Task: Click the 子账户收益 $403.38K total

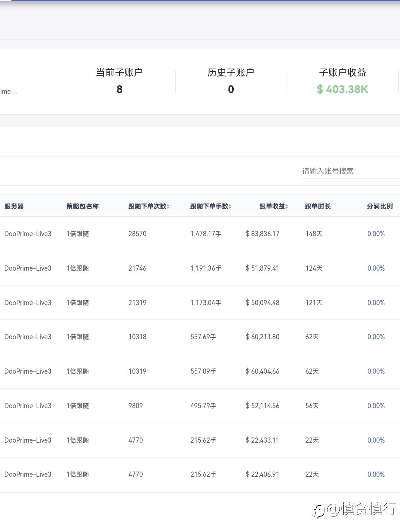Action: [342, 89]
